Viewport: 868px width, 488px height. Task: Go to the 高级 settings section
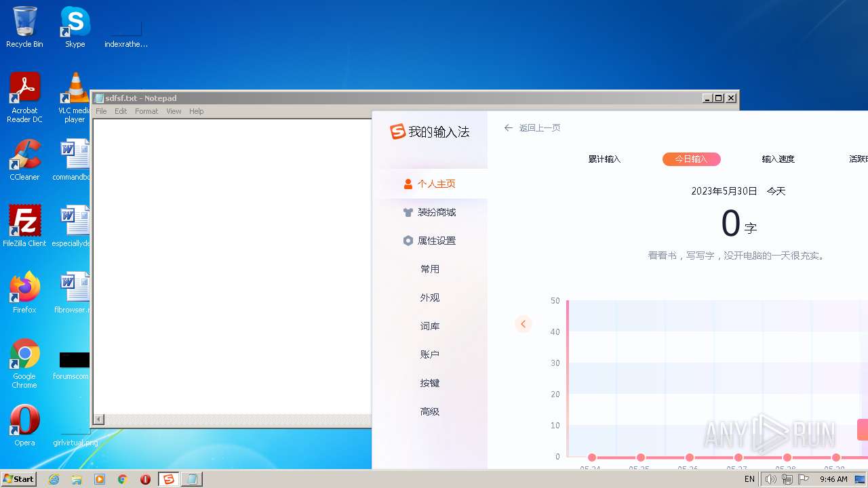click(430, 411)
